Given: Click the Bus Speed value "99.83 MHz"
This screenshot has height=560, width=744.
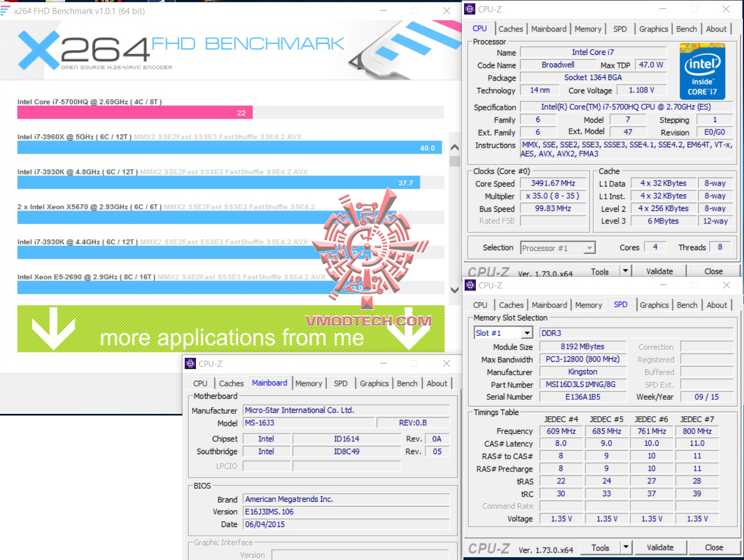Looking at the screenshot, I should (553, 208).
